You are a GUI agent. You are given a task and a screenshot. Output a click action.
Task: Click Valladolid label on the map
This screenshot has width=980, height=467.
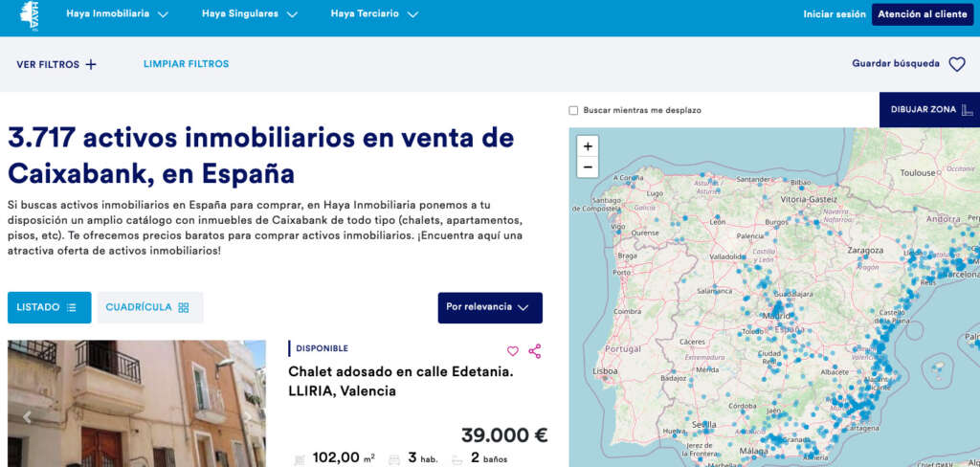click(x=725, y=256)
